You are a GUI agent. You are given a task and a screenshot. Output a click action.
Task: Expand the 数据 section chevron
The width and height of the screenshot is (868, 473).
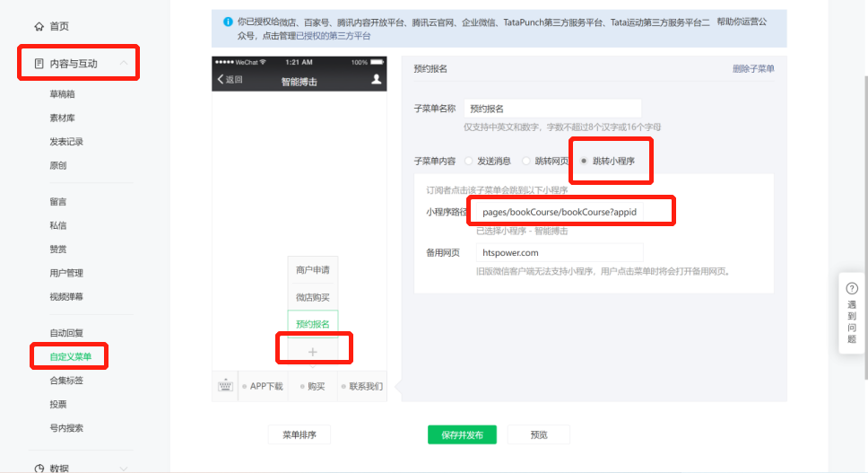coord(124,468)
